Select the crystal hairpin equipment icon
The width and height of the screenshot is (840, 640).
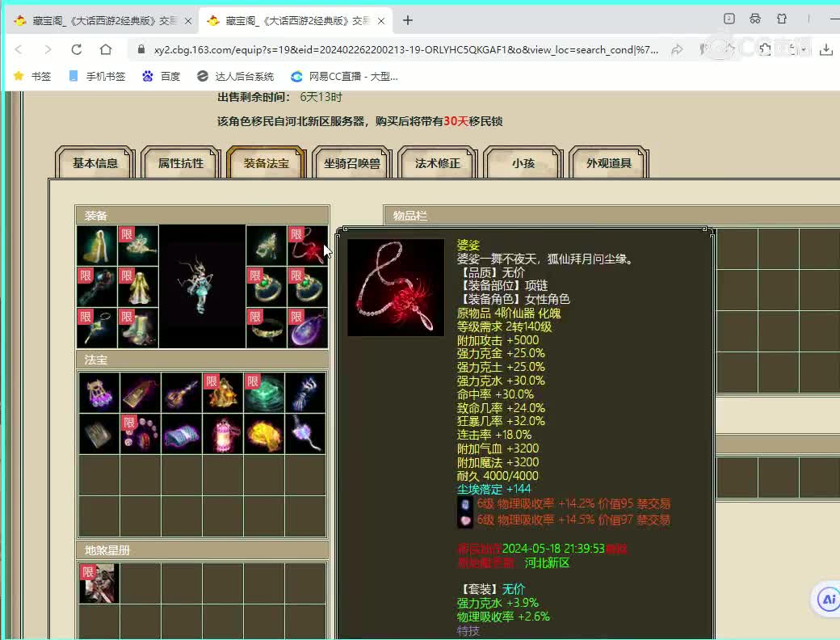click(x=138, y=246)
